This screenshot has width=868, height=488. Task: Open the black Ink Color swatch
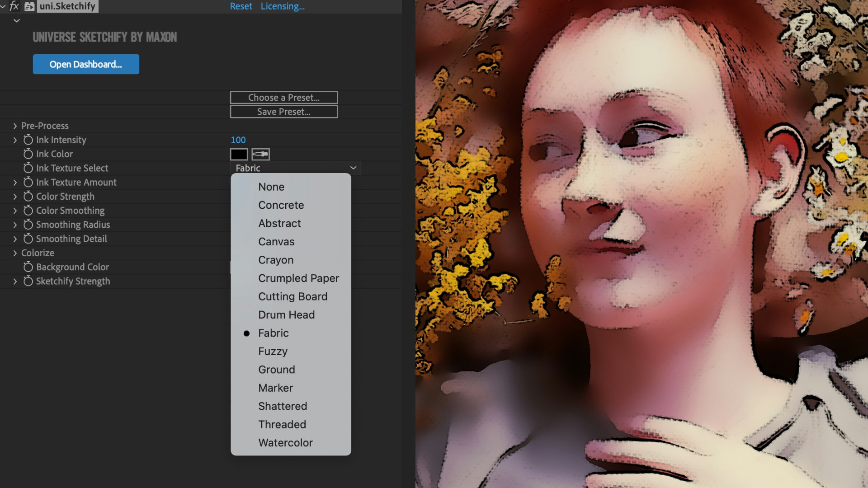click(x=239, y=154)
